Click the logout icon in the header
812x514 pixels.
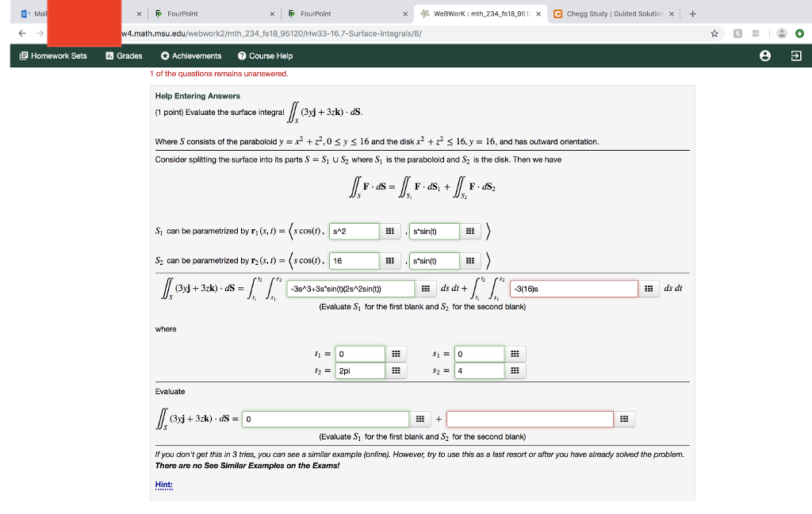click(x=798, y=56)
